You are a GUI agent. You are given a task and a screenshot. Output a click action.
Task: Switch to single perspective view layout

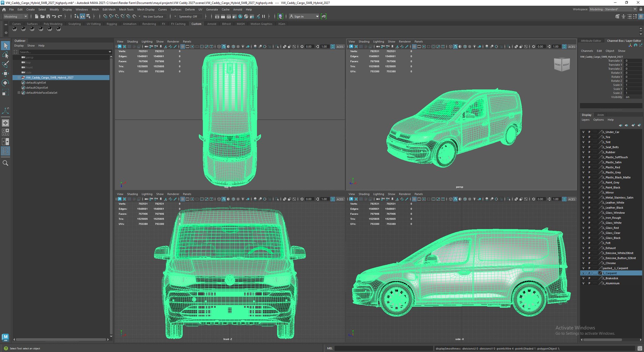5,123
